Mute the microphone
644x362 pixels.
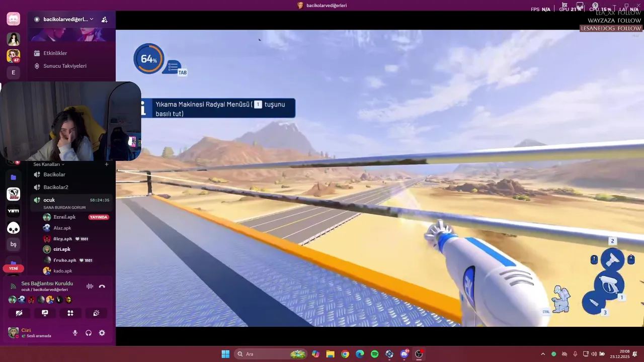pos(75,333)
